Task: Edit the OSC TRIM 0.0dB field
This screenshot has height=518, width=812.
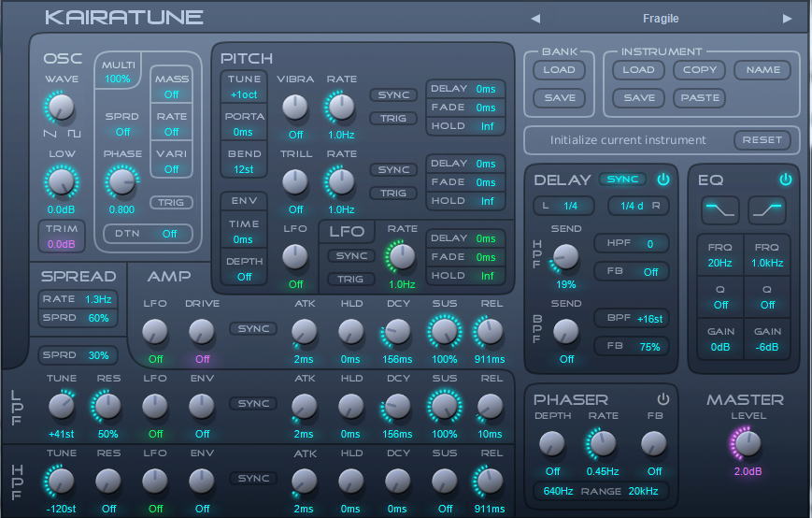Action: point(62,237)
